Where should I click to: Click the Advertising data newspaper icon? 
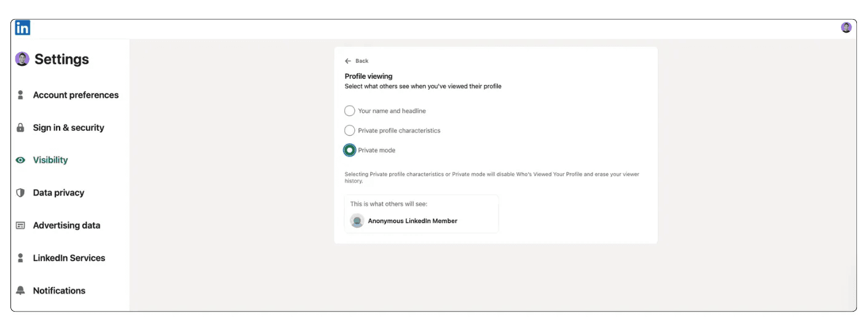pos(20,226)
